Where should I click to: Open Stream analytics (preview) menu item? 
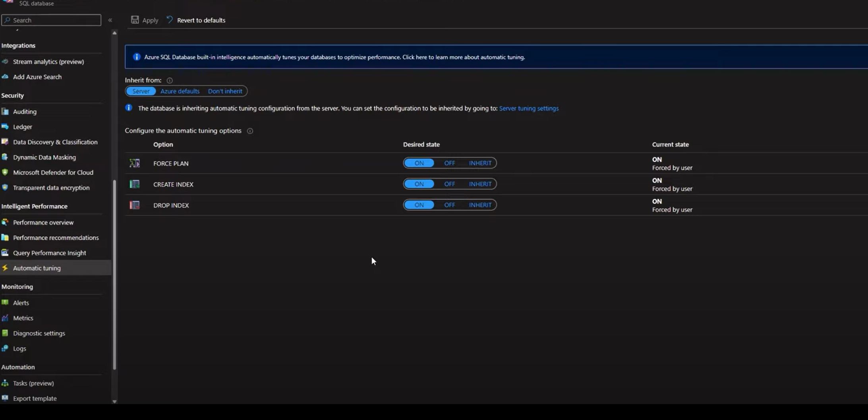click(48, 62)
